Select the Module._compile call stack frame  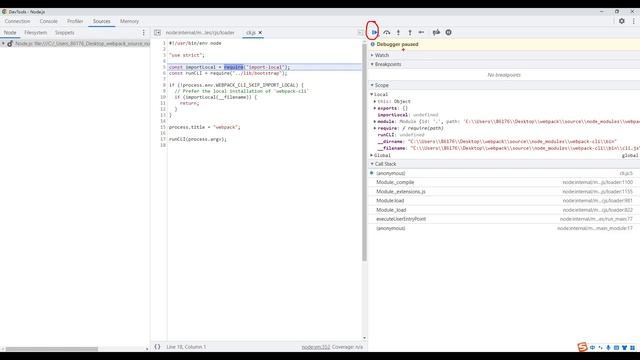point(504,182)
